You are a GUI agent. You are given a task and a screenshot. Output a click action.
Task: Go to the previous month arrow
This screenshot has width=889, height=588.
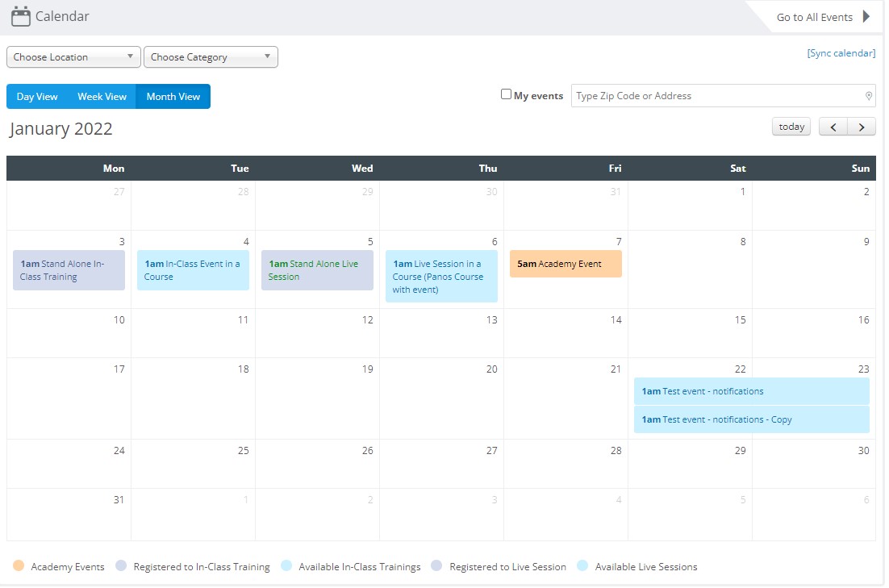point(833,127)
